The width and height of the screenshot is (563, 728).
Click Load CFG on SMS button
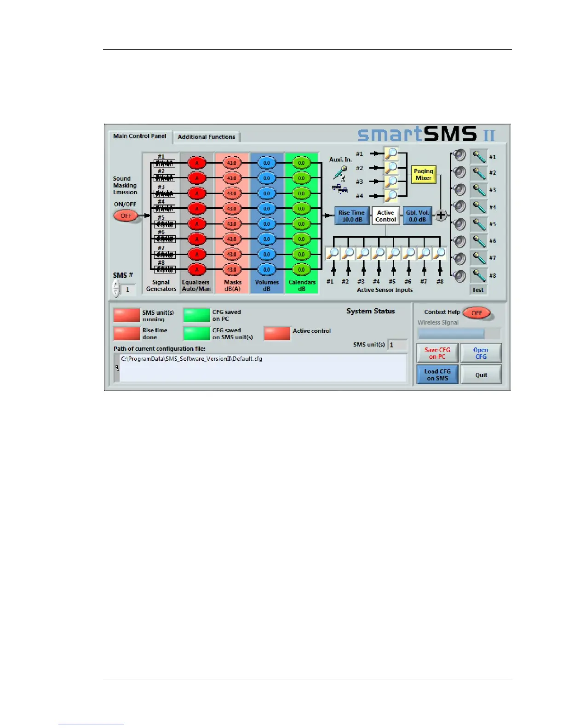coord(437,375)
